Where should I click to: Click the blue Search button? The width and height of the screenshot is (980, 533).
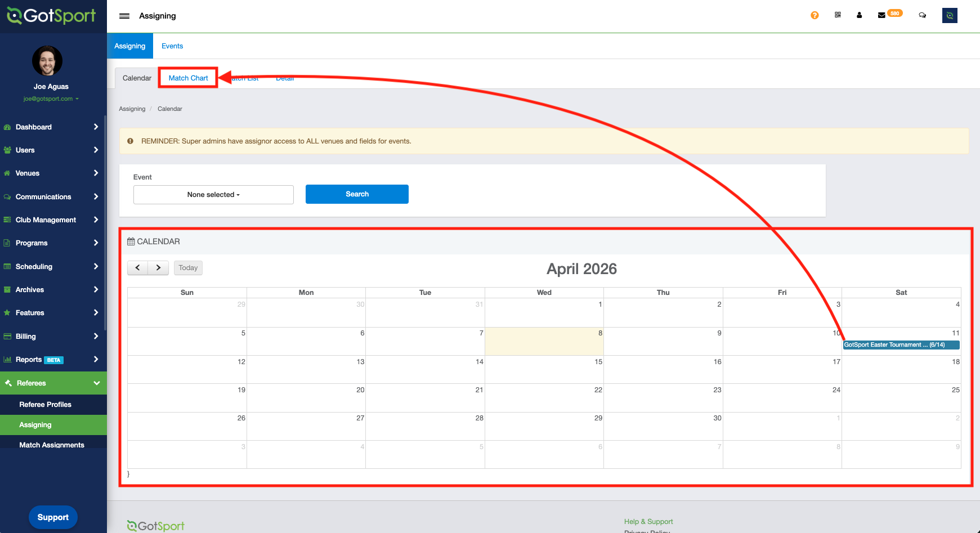357,194
